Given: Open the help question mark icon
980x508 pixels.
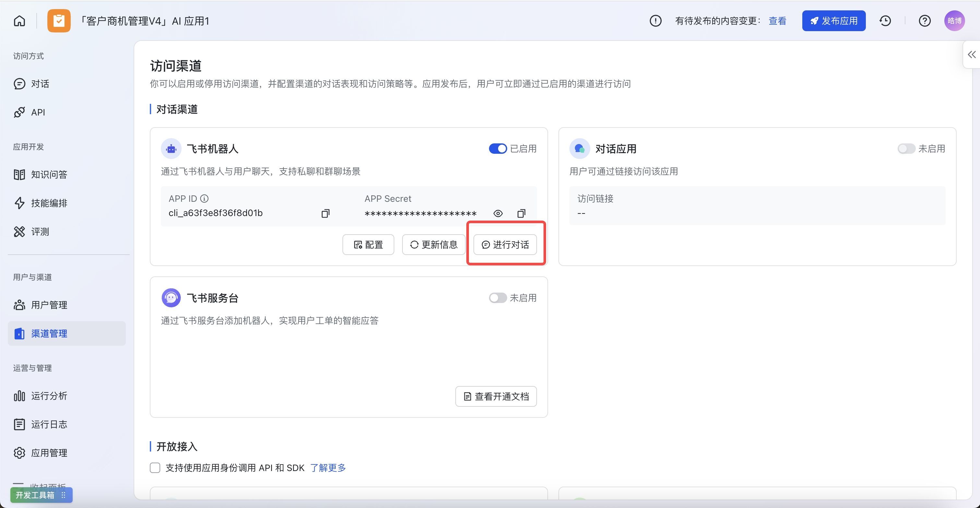Looking at the screenshot, I should click(925, 20).
